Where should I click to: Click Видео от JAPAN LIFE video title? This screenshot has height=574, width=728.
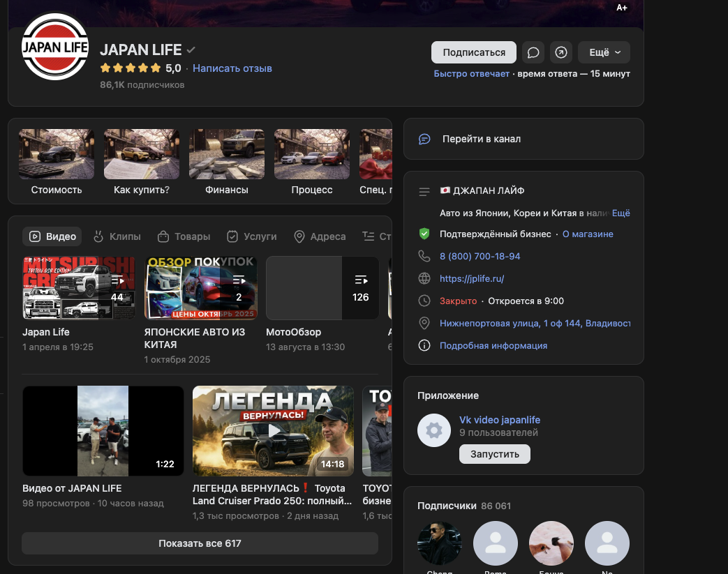coord(72,488)
